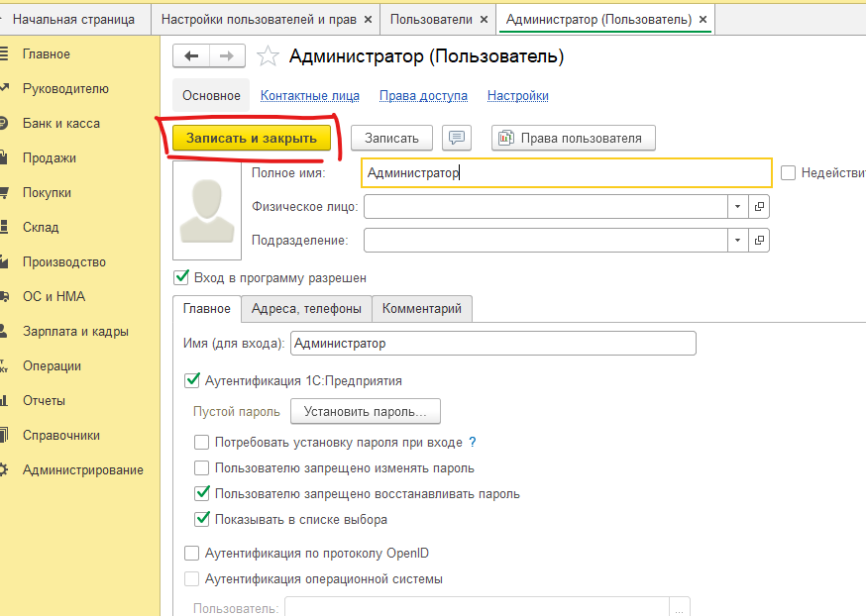Show help for password requirement question mark

[473, 442]
